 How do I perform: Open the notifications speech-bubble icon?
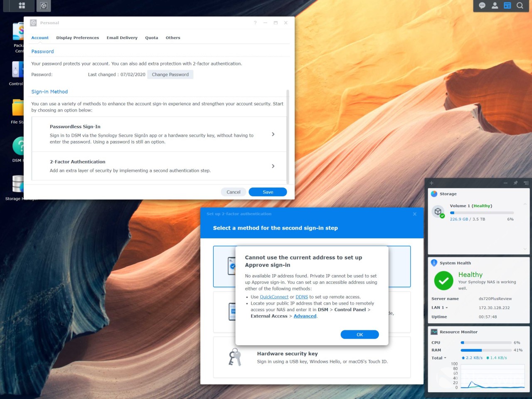pyautogui.click(x=482, y=5)
